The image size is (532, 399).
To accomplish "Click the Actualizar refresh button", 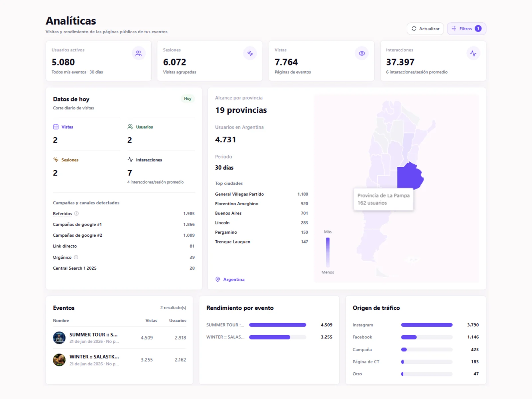I will pos(425,29).
